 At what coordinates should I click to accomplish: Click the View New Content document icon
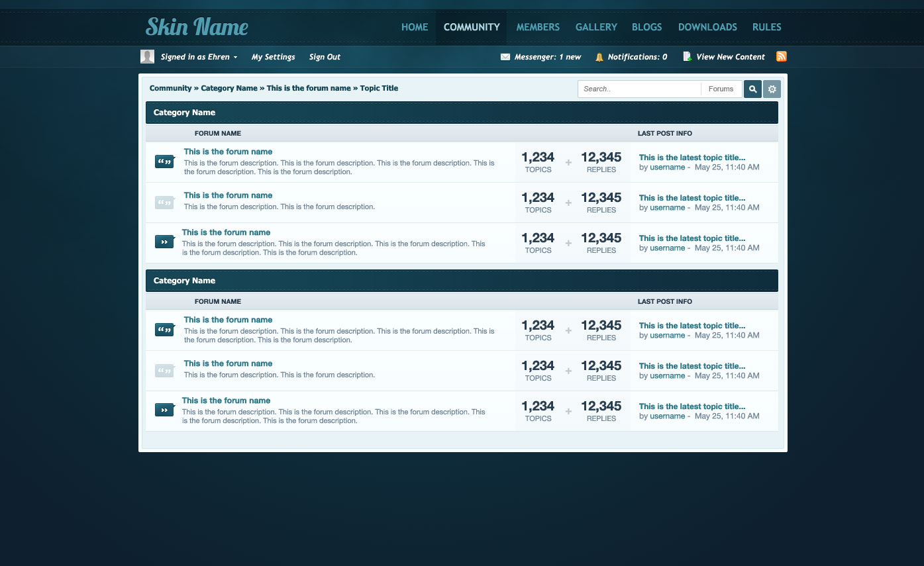pyautogui.click(x=687, y=57)
